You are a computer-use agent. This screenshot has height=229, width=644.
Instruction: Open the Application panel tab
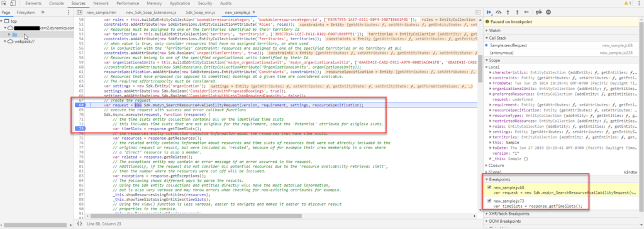(x=179, y=3)
